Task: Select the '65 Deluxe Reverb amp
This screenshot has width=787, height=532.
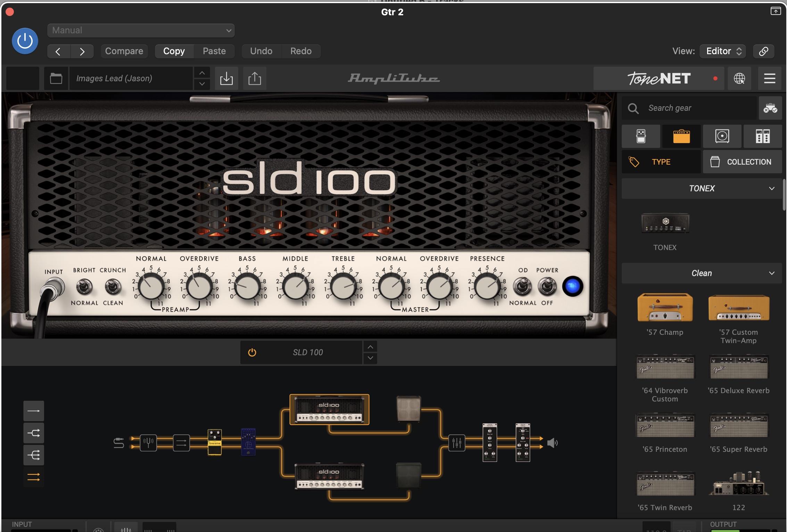Action: [x=739, y=367]
